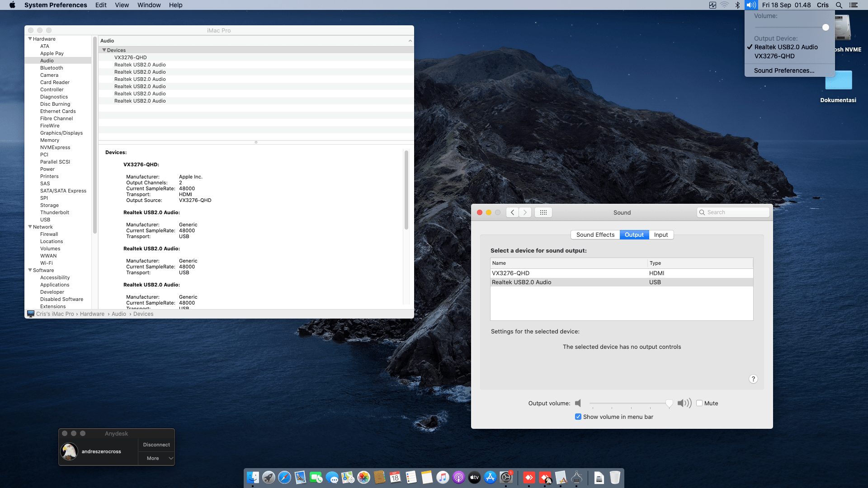
Task: Switch to the Sound Effects tab
Action: (595, 235)
